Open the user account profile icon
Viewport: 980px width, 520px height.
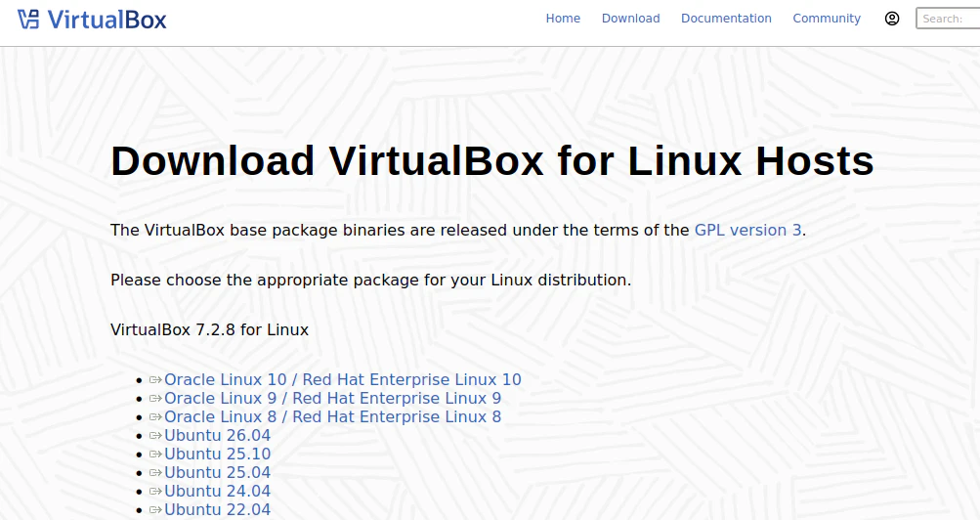coord(892,19)
